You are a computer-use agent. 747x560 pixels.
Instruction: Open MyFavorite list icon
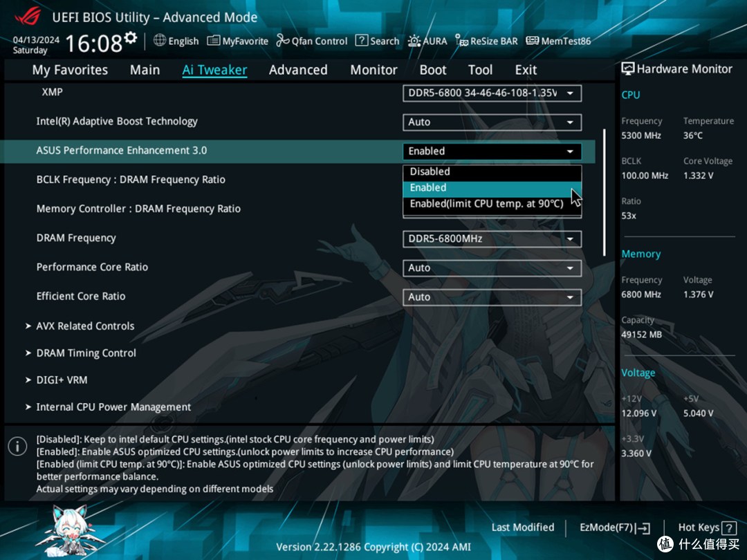tap(214, 41)
